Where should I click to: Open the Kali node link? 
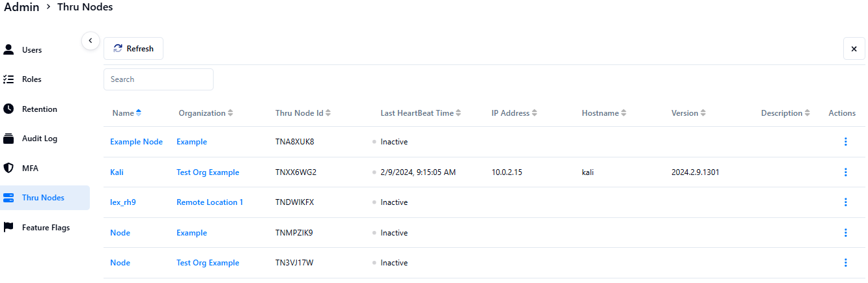click(x=117, y=172)
